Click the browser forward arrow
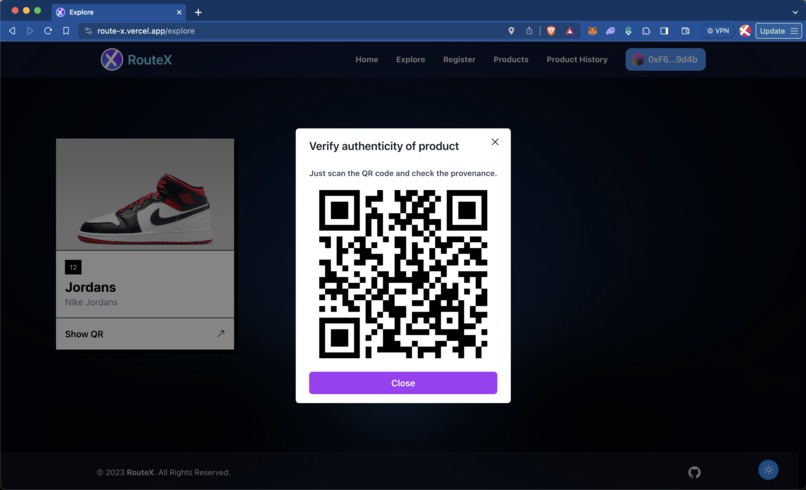The height and width of the screenshot is (490, 806). [30, 31]
